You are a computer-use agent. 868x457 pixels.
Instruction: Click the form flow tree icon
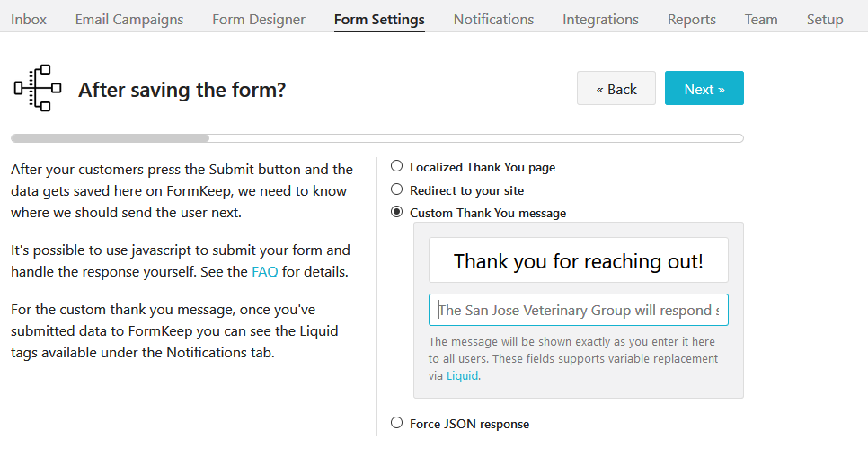(x=37, y=88)
